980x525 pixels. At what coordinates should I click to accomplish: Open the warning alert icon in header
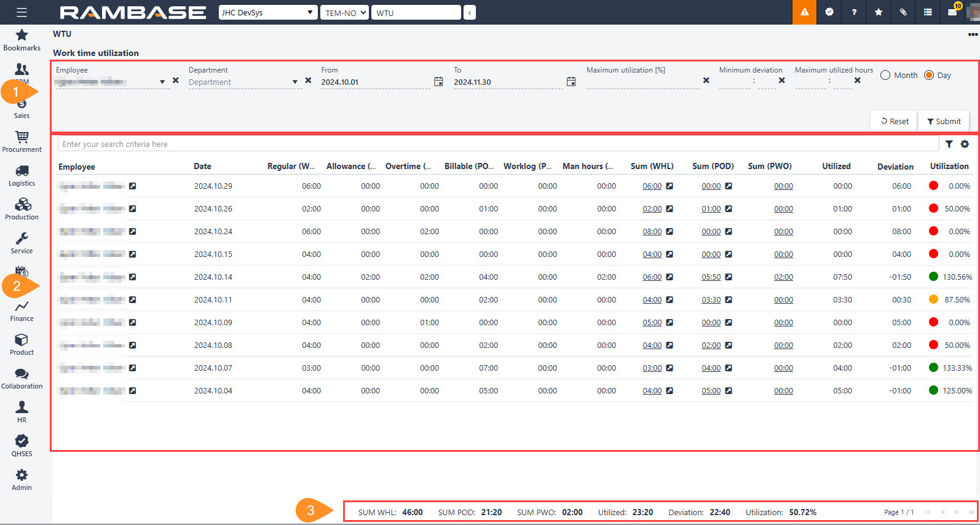[x=804, y=12]
